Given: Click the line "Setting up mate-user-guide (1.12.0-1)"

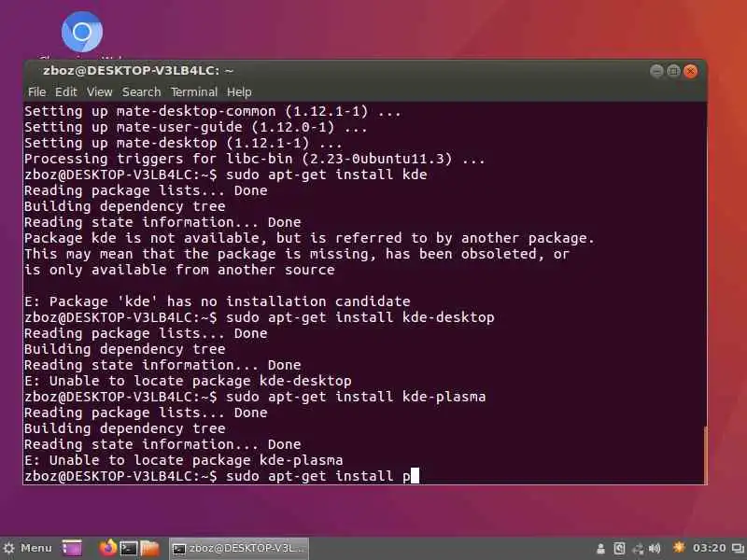Looking at the screenshot, I should tap(196, 127).
